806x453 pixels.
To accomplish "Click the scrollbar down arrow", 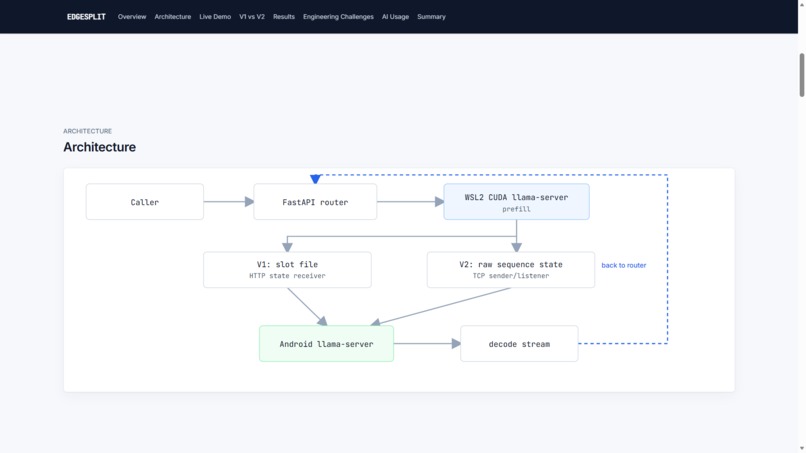I will [x=801, y=449].
